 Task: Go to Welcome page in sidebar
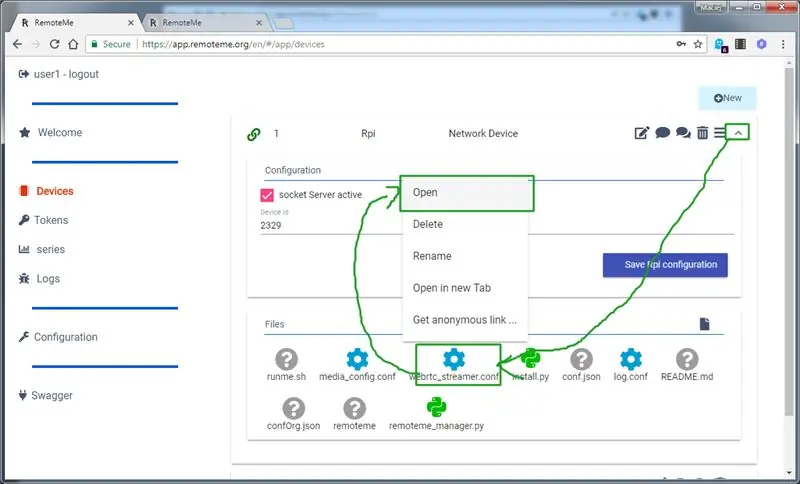point(51,133)
